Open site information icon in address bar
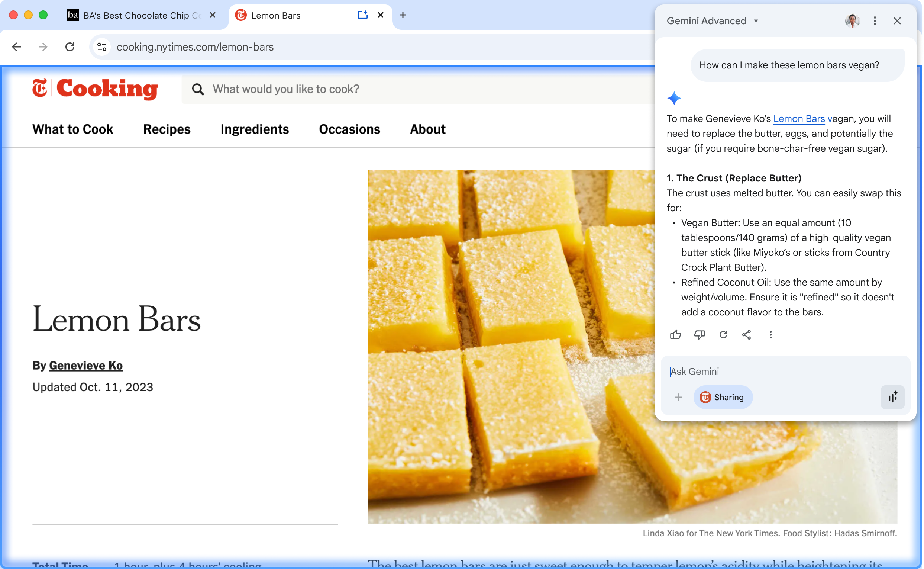The width and height of the screenshot is (924, 569). pyautogui.click(x=102, y=47)
